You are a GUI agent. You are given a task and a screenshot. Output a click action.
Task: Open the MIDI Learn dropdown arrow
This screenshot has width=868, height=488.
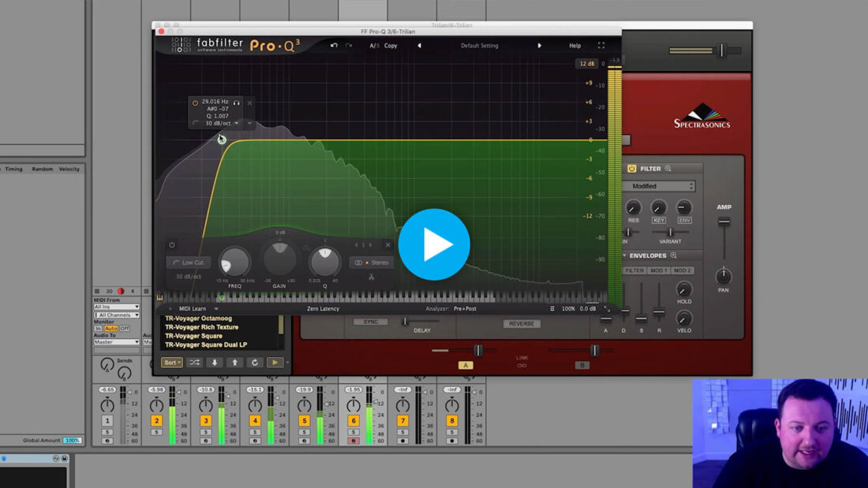tap(216, 309)
